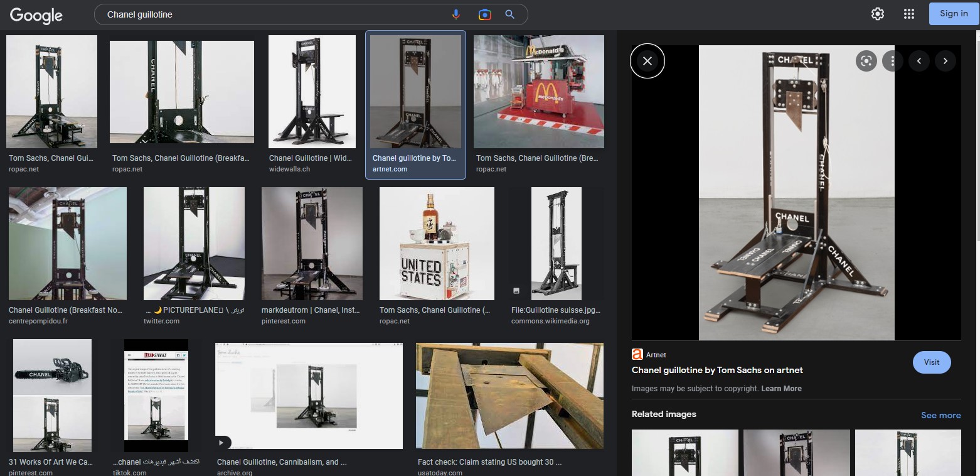This screenshot has width=980, height=476.
Task: Open pinterest.com markdeutrom thumbnail
Action: coord(312,244)
